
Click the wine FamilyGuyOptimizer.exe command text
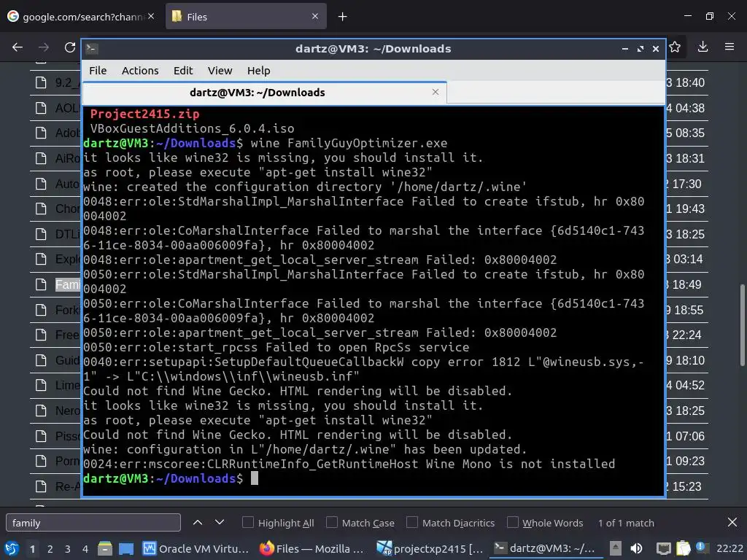[349, 144]
